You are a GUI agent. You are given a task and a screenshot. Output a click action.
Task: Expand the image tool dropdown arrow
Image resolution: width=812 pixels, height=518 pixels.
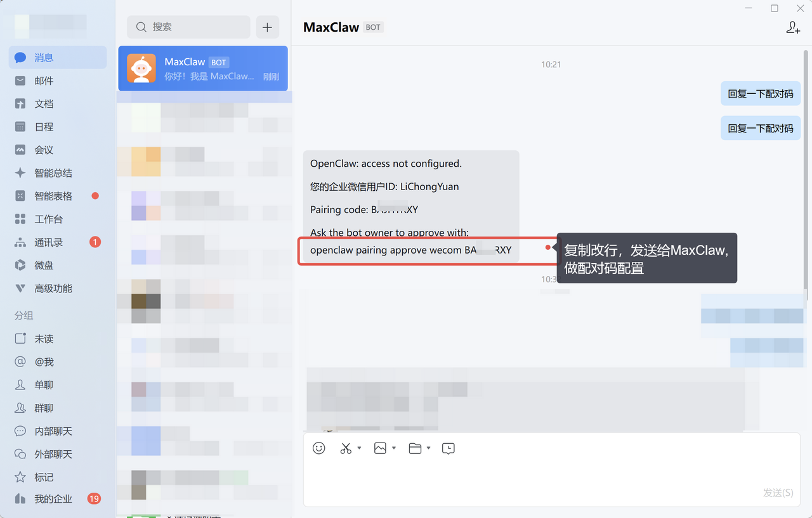coord(394,448)
